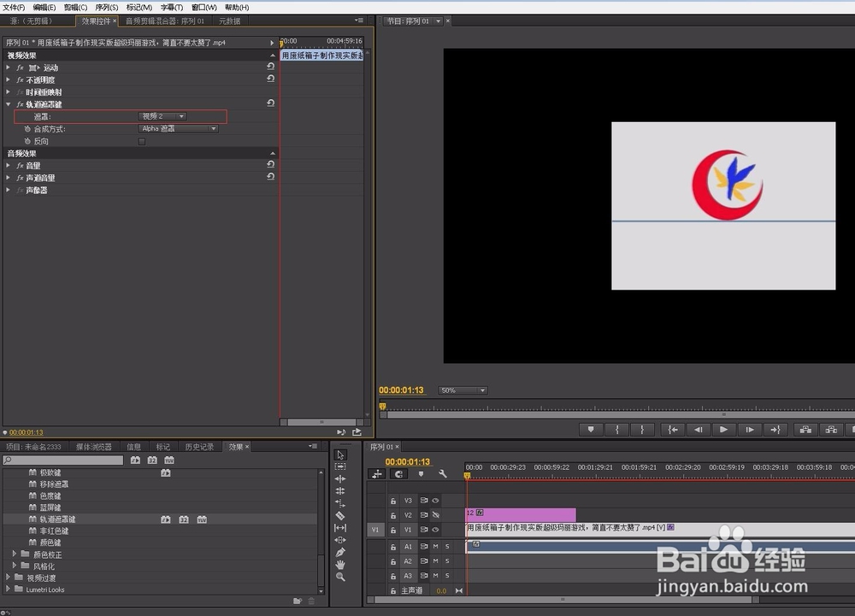This screenshot has width=855, height=616.
Task: Expand the 颜色校正 effects folder
Action: click(x=15, y=554)
